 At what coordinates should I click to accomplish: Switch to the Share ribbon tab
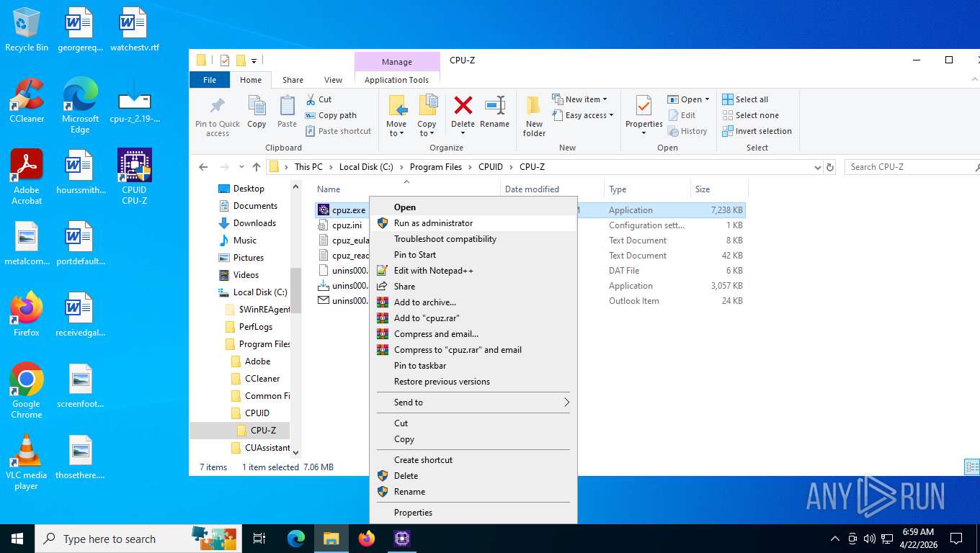pos(293,80)
